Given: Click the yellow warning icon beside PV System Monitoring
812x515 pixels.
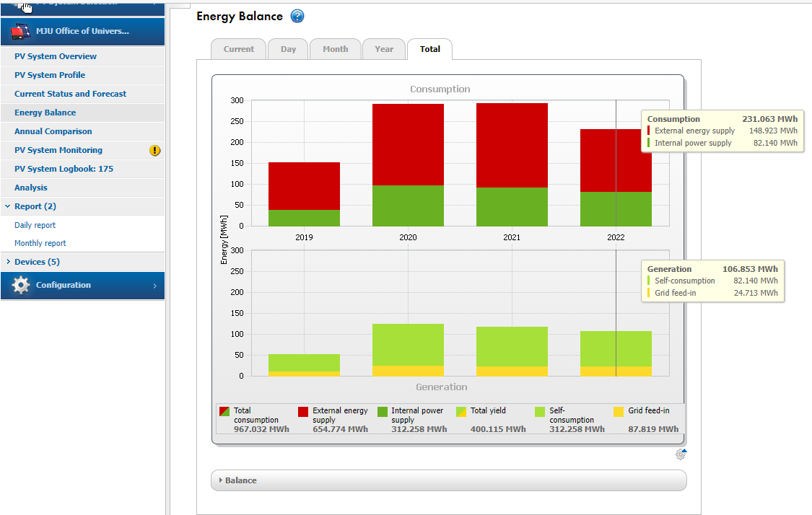Looking at the screenshot, I should pos(154,151).
